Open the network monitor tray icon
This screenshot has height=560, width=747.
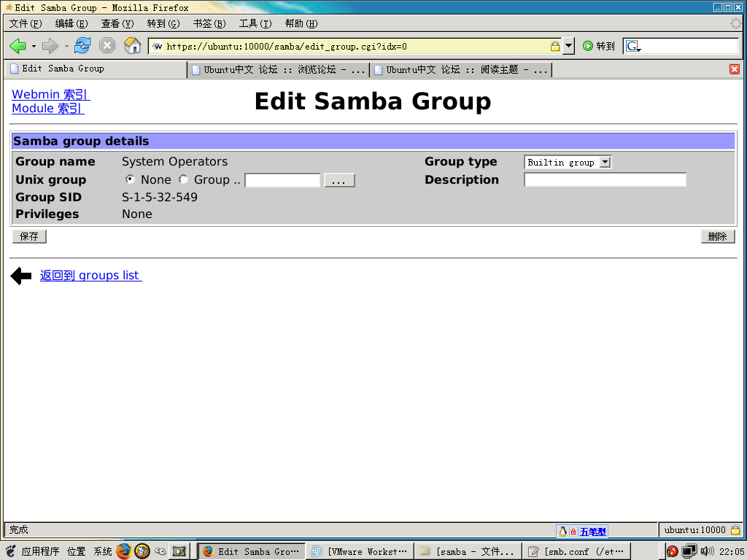pyautogui.click(x=689, y=551)
